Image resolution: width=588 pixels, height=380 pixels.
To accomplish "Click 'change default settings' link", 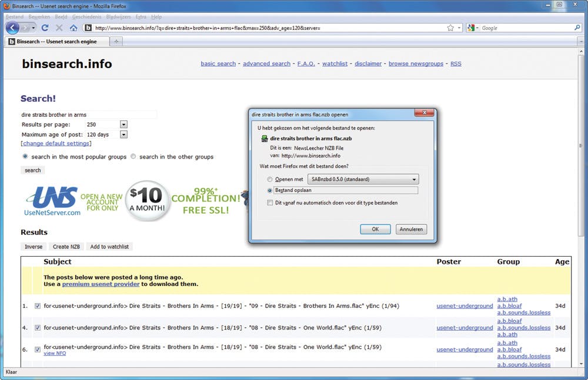I will point(56,143).
